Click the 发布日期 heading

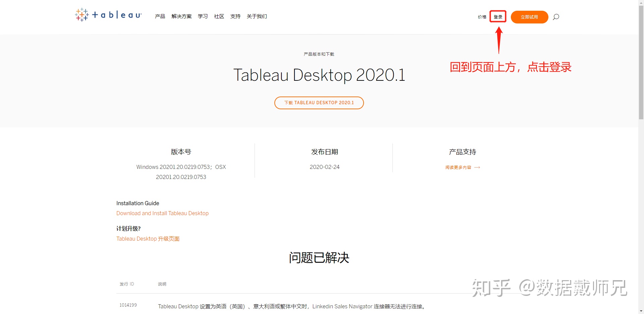[x=324, y=152]
